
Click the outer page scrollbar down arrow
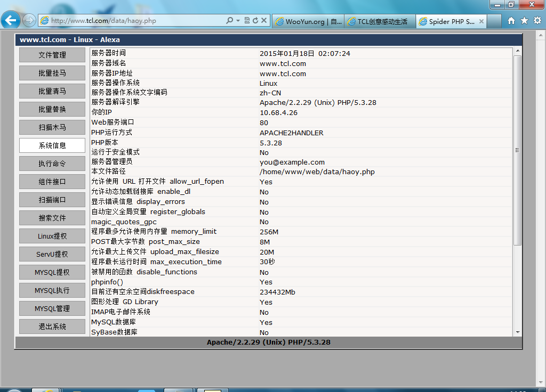click(x=541, y=382)
